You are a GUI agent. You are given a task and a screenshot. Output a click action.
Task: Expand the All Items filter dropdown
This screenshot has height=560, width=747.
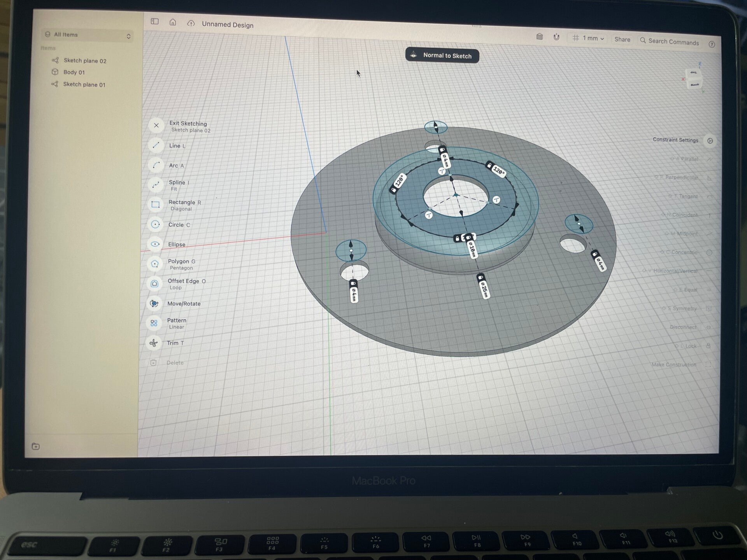pyautogui.click(x=88, y=35)
